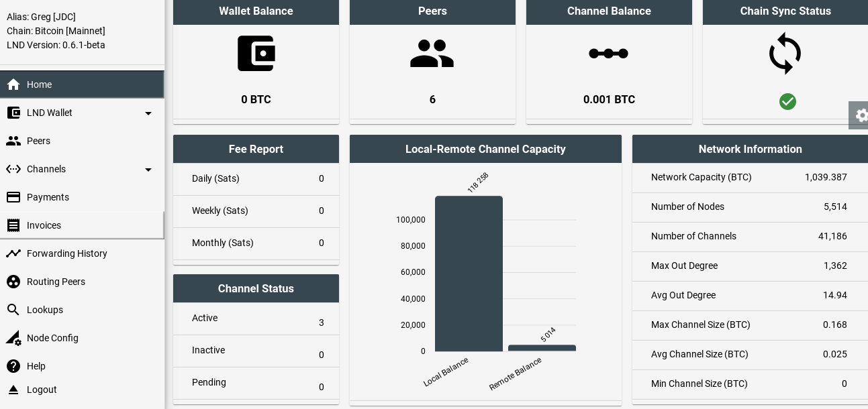Click the wallet icon in Wallet Balance card
This screenshot has width=868, height=409.
coord(256,54)
